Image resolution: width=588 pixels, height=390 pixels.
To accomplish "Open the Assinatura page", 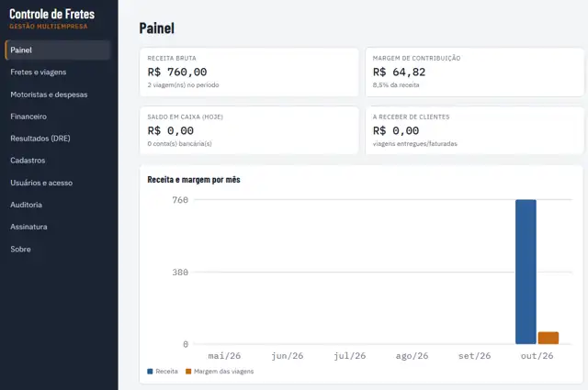I will point(28,227).
